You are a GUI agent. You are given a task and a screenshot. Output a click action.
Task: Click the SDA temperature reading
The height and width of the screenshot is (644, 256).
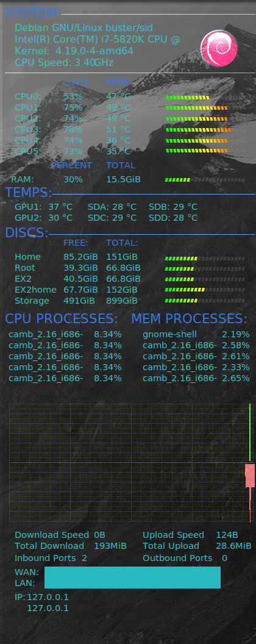point(112,207)
